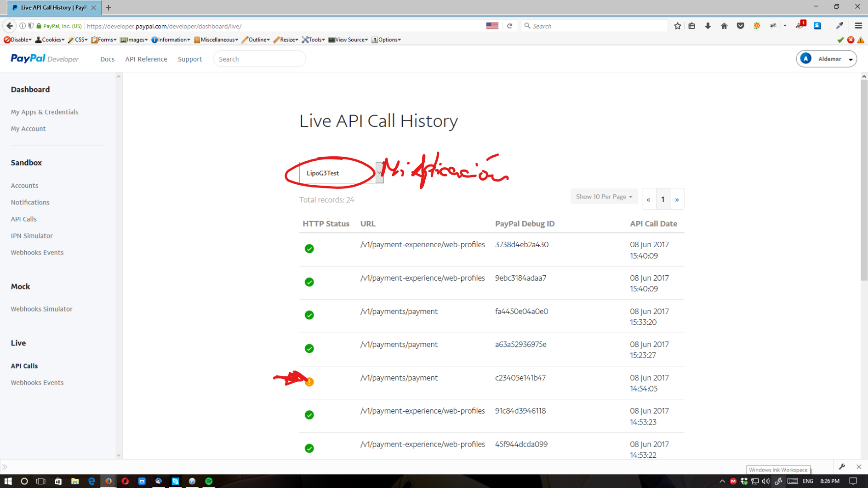Click the green success status for 3738d4eb2a430

point(309,249)
